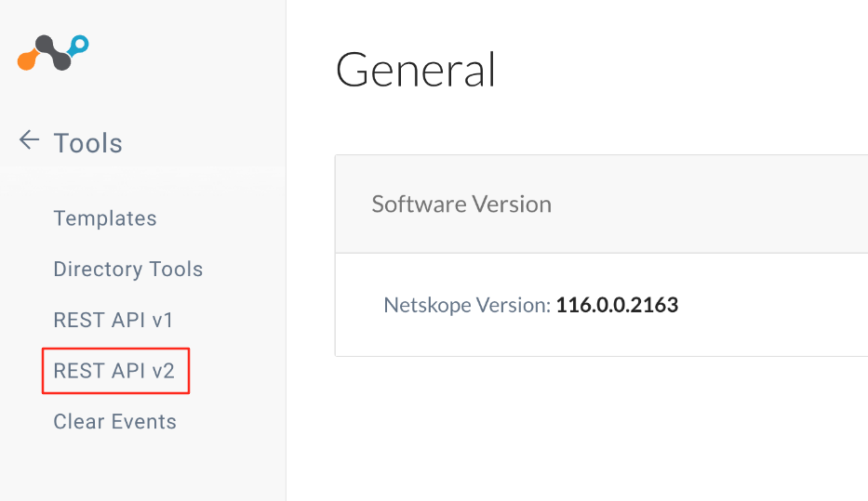
Task: Select the version number 116.0.0.2163
Action: pos(617,305)
